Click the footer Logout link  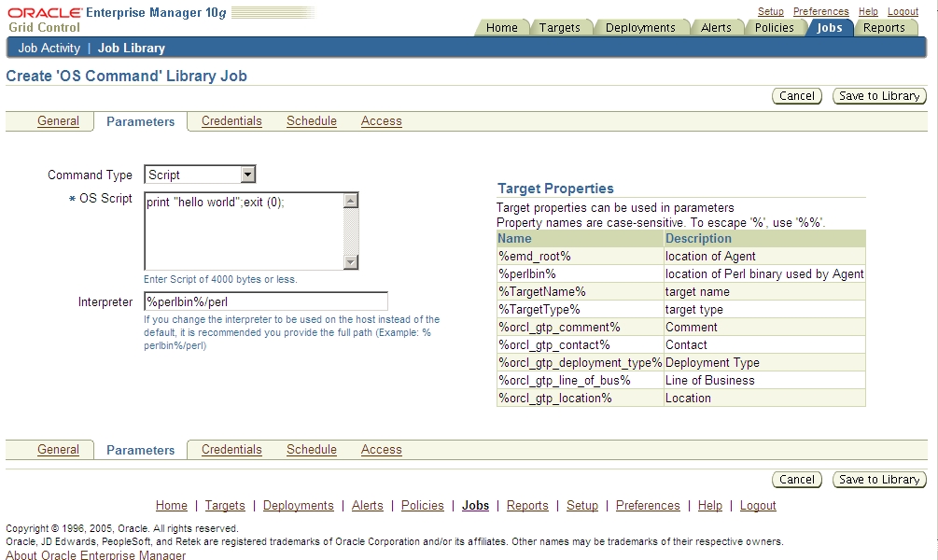coord(758,506)
